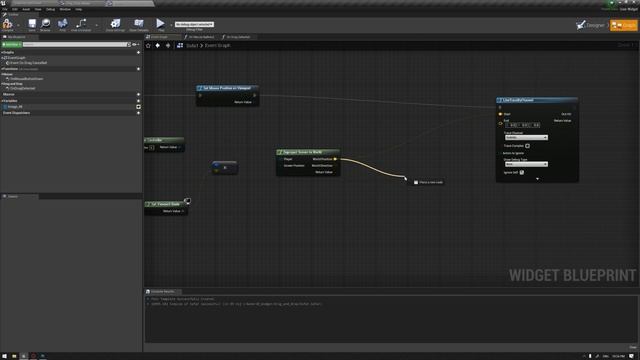Screen dimensions: 640x360
Task: Open the Debug menu
Action: tap(50, 9)
